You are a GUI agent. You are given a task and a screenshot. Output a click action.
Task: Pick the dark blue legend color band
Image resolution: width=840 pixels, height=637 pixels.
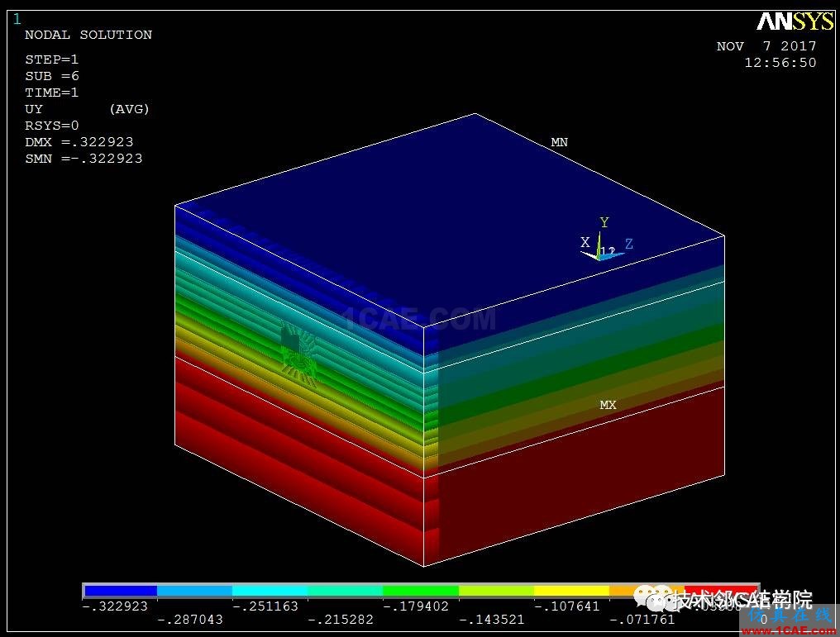coord(121,591)
